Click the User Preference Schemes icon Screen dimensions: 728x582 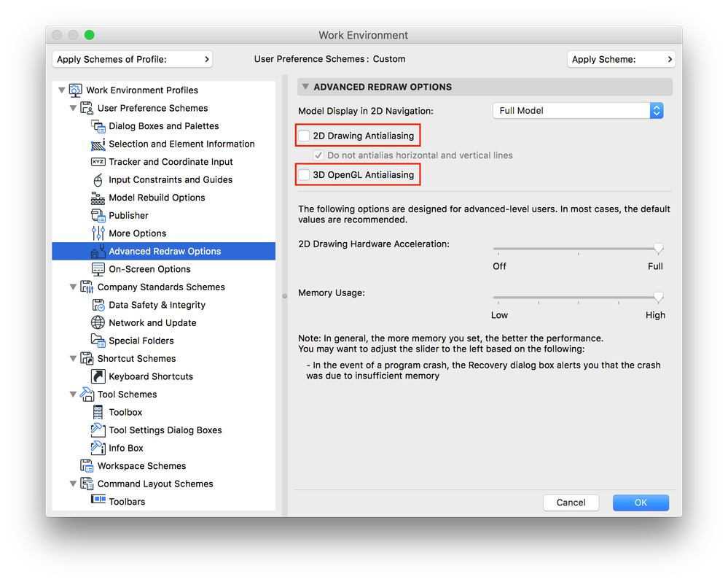click(87, 108)
